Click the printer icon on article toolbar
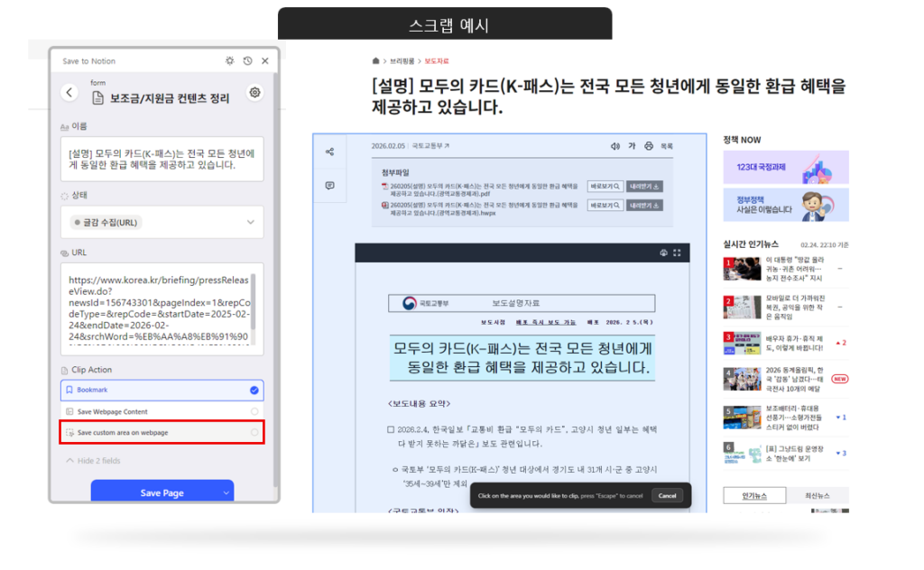Image resolution: width=924 pixels, height=570 pixels. [x=649, y=146]
